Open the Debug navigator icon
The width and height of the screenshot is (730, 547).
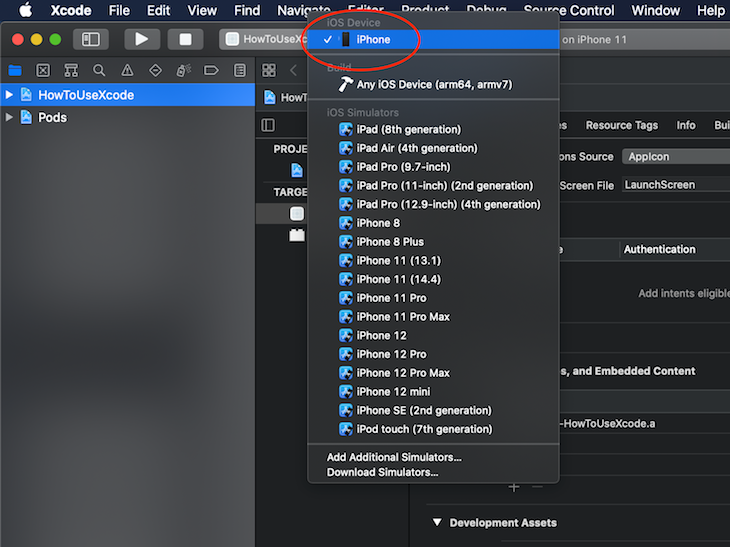[183, 70]
